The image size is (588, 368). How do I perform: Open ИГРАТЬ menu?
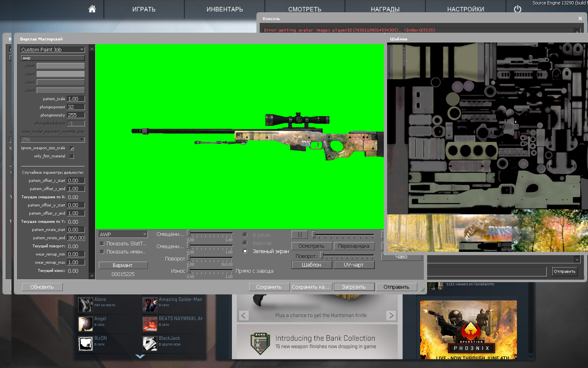pyautogui.click(x=144, y=9)
